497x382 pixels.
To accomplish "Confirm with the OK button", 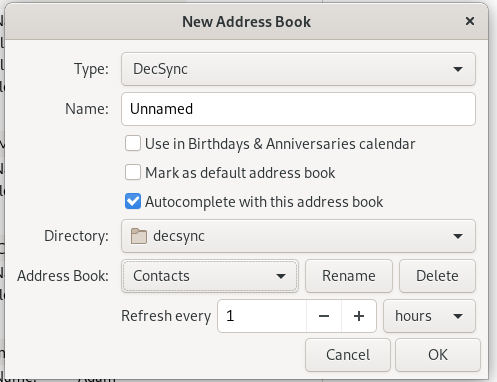I will tap(438, 355).
